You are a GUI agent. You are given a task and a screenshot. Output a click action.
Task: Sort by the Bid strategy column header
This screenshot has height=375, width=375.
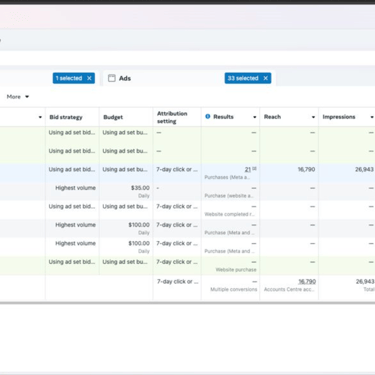(66, 117)
